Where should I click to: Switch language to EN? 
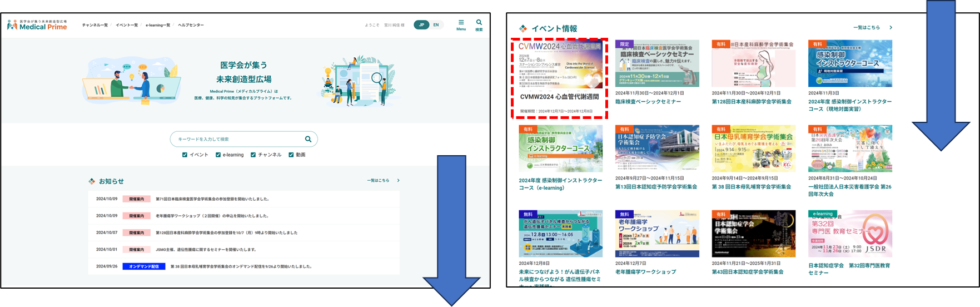[436, 25]
